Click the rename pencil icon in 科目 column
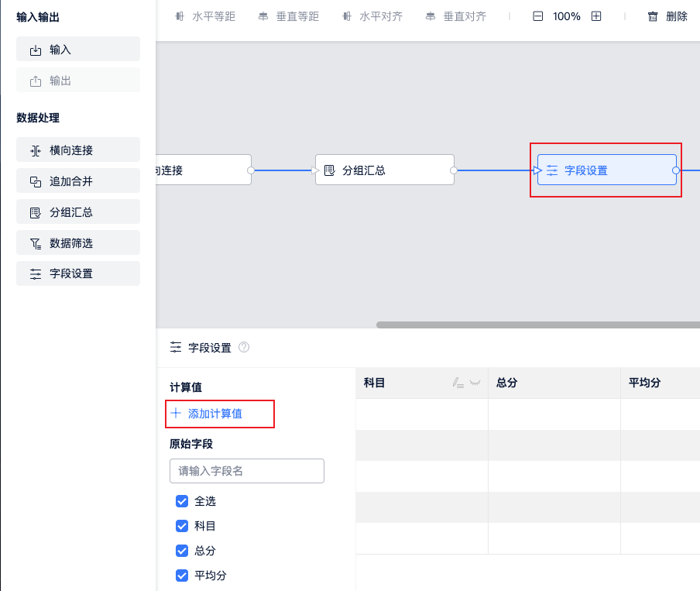Viewport: 700px width, 591px height. 458,383
